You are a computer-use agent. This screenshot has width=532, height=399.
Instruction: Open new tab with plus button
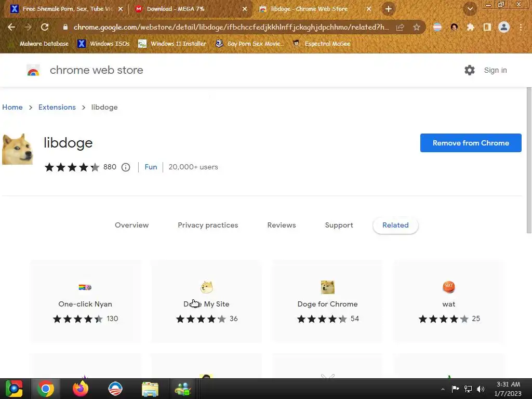(x=389, y=9)
